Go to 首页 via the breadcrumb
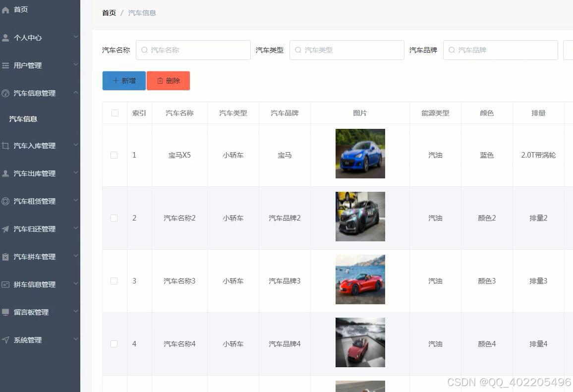This screenshot has width=573, height=392. 109,13
